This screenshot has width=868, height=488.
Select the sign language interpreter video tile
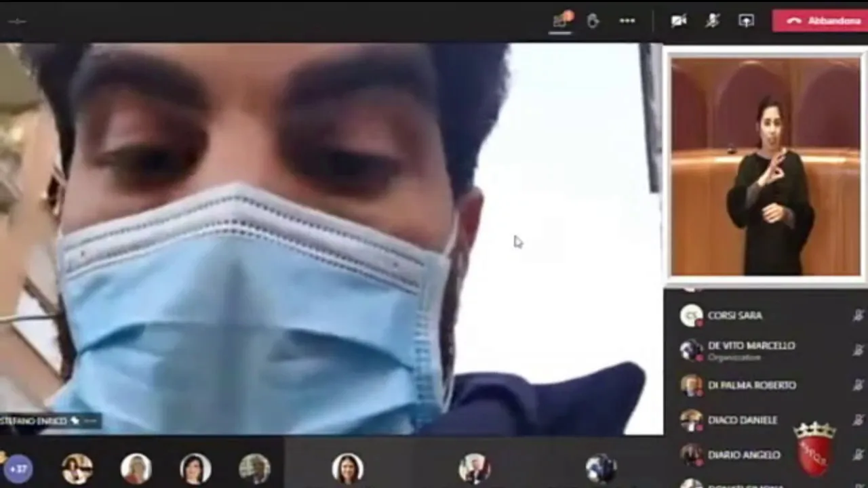click(765, 167)
